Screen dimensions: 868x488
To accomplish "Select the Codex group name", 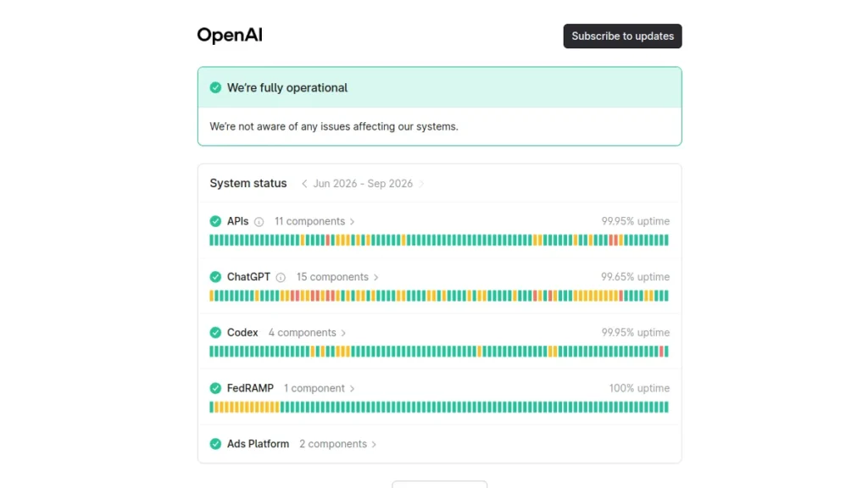I will click(242, 332).
